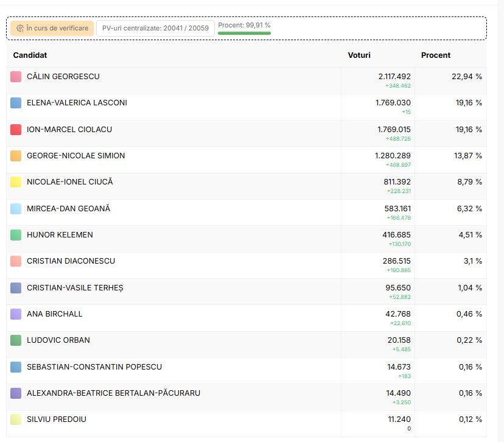Click the percentage '22,94 %'
The width and height of the screenshot is (504, 442).
(x=467, y=77)
